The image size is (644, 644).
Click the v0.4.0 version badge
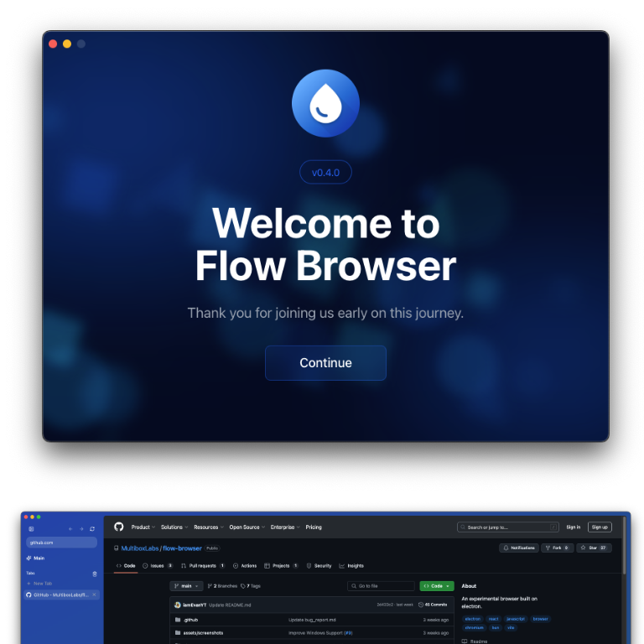(x=325, y=172)
